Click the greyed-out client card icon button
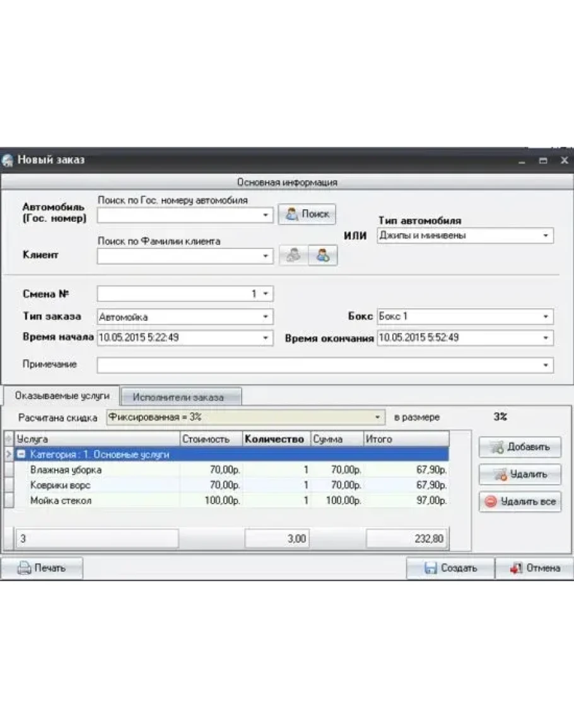This screenshot has width=574, height=728. (x=293, y=256)
